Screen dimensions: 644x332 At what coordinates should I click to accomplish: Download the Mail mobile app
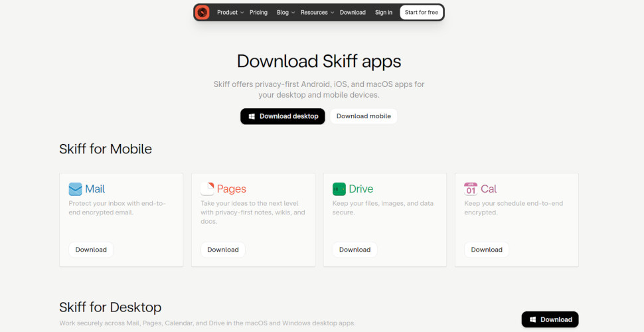pyautogui.click(x=91, y=250)
